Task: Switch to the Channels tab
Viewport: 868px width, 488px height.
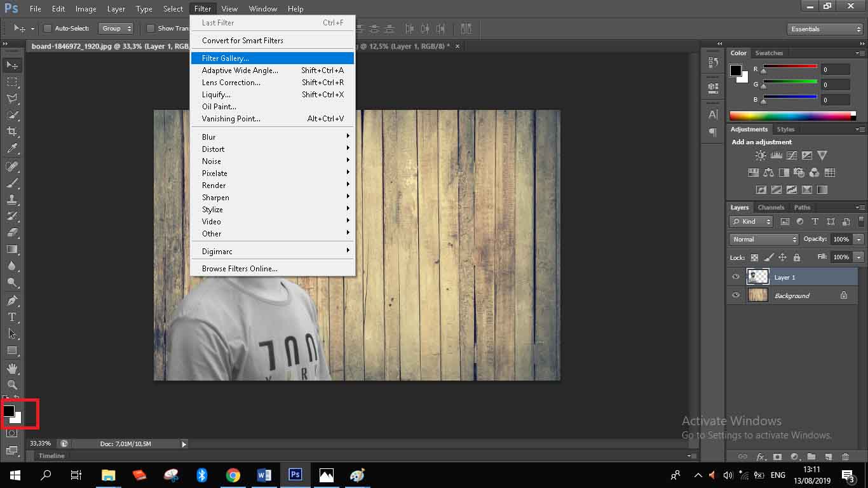Action: (x=771, y=208)
